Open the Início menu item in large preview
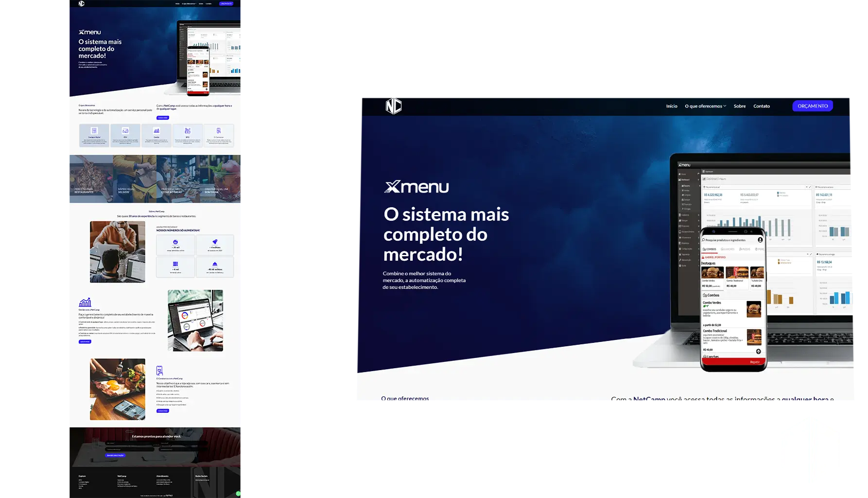Viewport: 868px width, 498px height. [672, 106]
